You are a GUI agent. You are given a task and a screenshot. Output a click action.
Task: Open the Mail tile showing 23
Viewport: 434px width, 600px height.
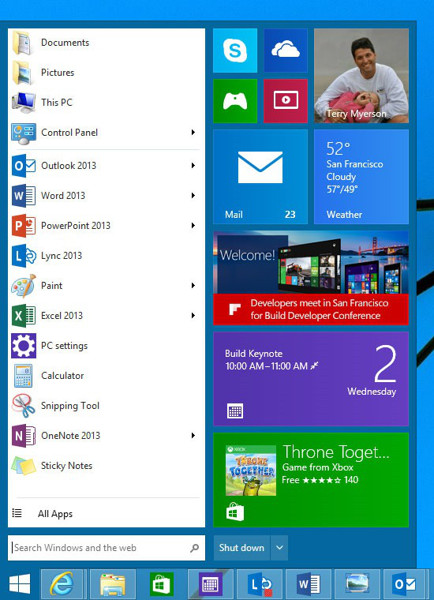[260, 176]
